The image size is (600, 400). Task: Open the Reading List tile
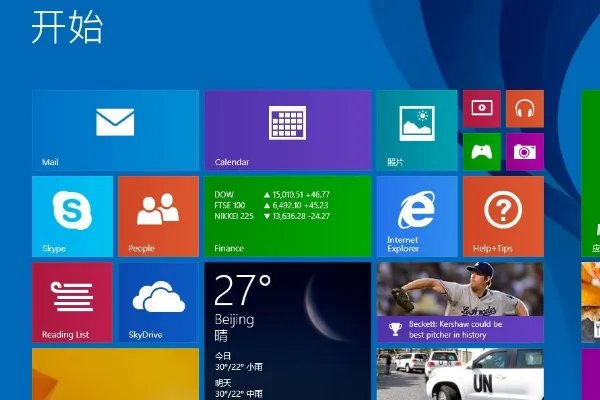[72, 302]
